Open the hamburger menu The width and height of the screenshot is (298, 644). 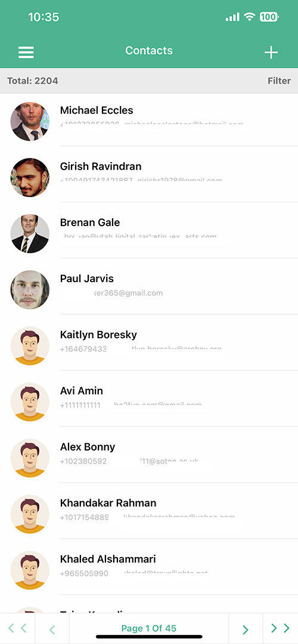pyautogui.click(x=26, y=52)
